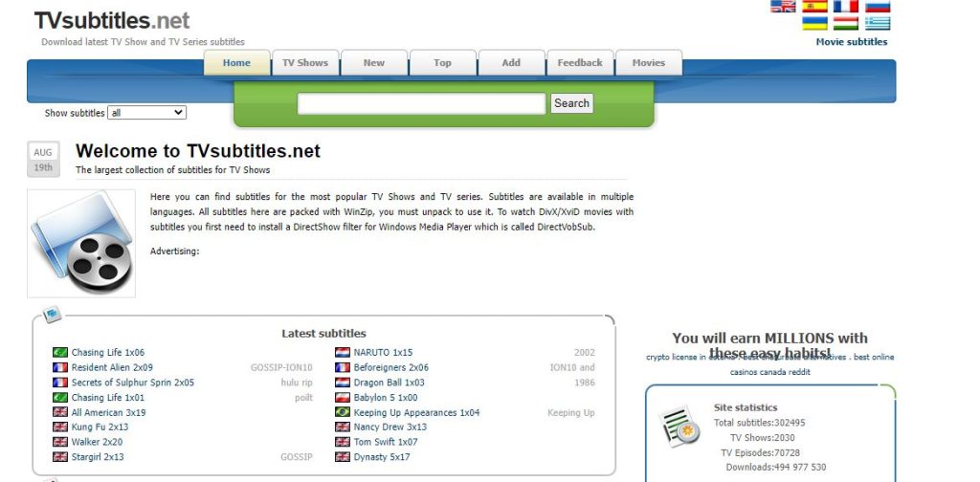The height and width of the screenshot is (482, 980).
Task: Click the Site statistics checklist icon
Action: pos(680,427)
